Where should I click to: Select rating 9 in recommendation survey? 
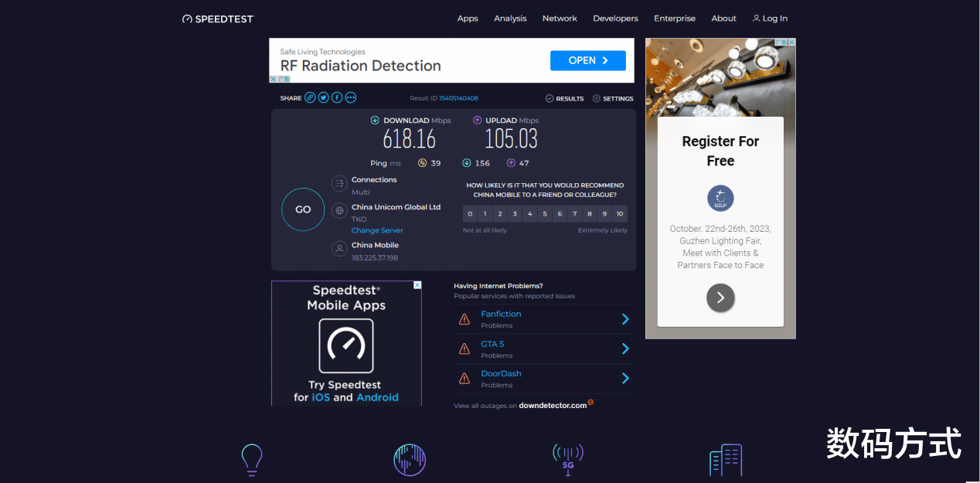coord(604,214)
